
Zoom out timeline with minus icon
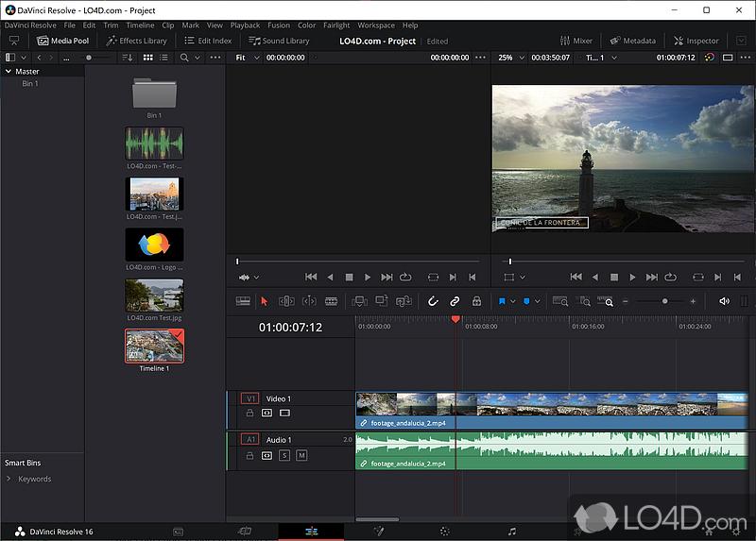[x=626, y=301]
